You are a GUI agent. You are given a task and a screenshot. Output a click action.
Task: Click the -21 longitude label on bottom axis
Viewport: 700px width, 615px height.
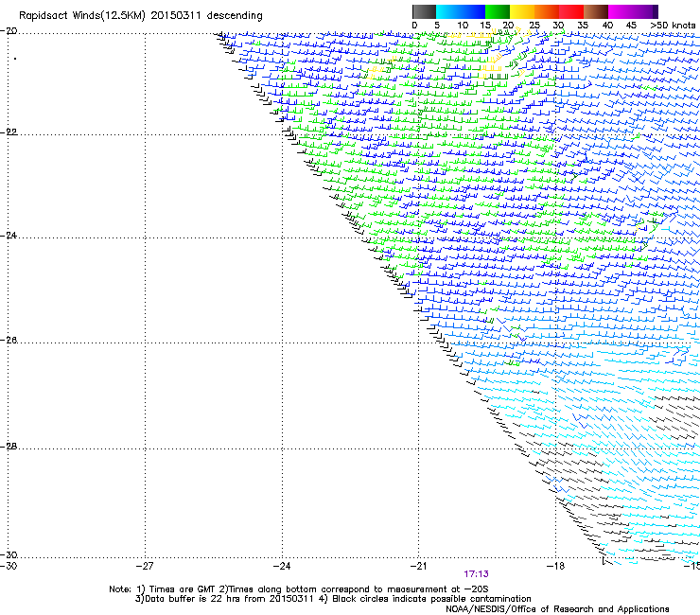click(x=419, y=566)
